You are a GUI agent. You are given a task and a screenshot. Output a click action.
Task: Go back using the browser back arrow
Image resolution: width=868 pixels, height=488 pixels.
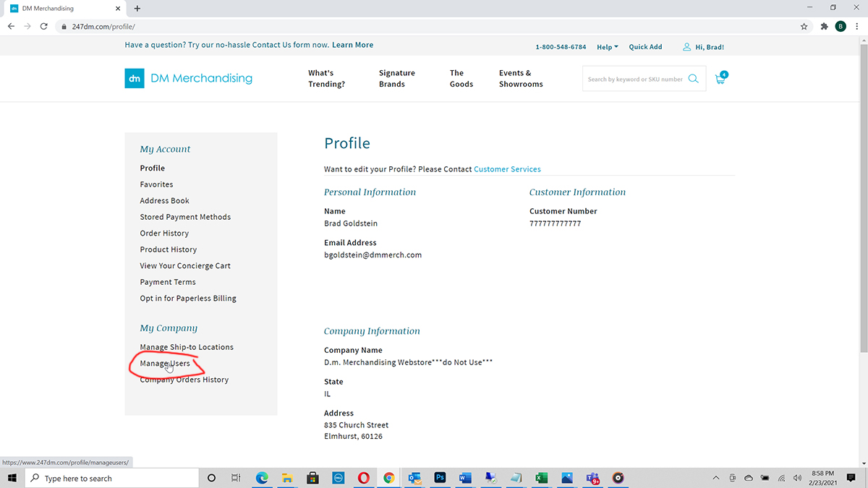(11, 26)
